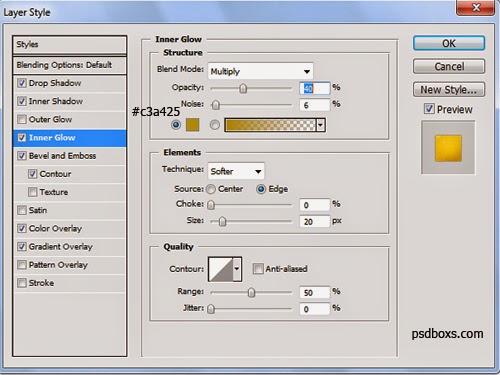Uncheck the Gradient Overlay checkbox
The width and height of the screenshot is (500, 375).
[22, 246]
